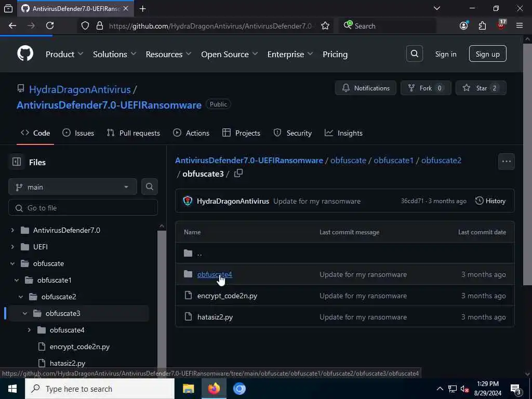
Task: Open Firefox account icon
Action: [x=464, y=26]
